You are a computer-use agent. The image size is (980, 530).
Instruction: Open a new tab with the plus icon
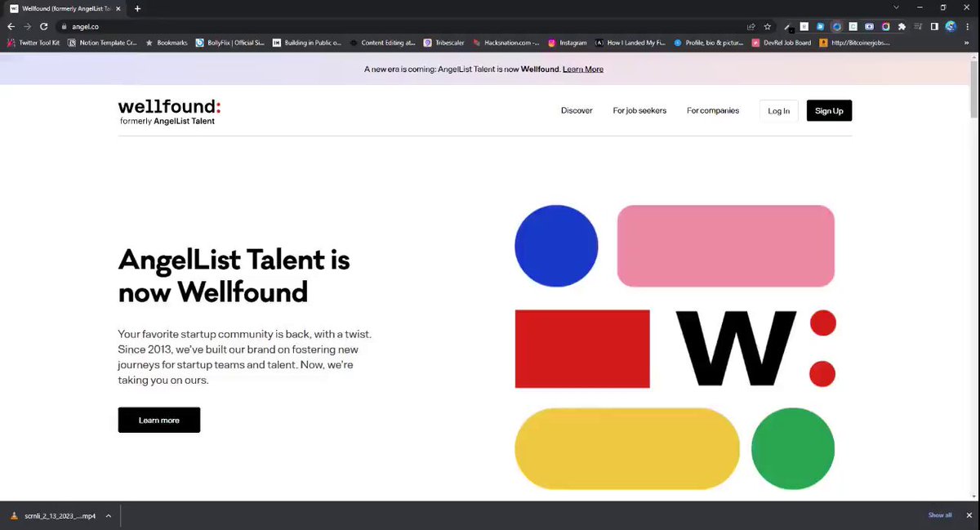[137, 8]
